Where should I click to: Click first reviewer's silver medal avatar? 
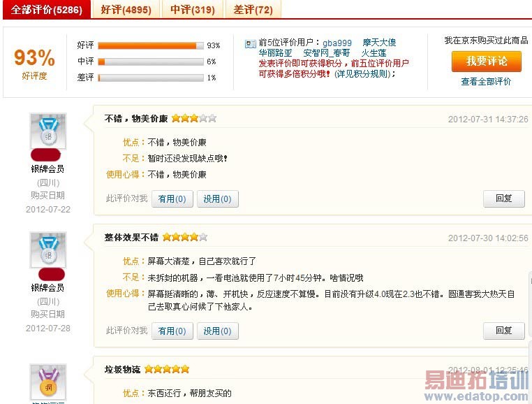pyautogui.click(x=48, y=131)
